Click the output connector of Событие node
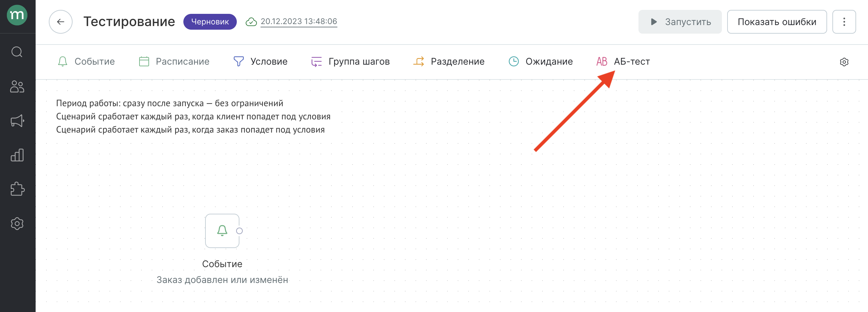Viewport: 868px width, 312px height. 239,231
